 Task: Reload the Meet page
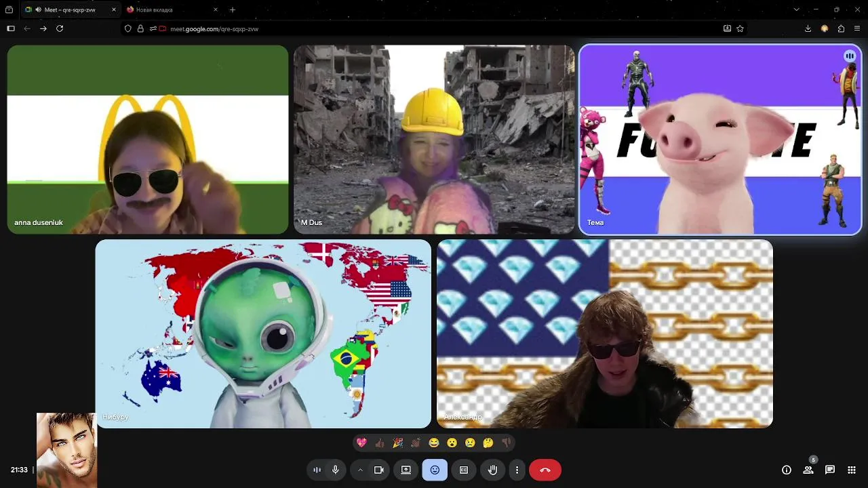(60, 28)
